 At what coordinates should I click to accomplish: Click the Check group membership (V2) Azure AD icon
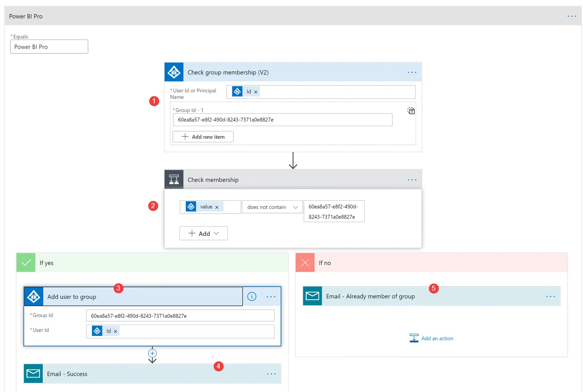pyautogui.click(x=174, y=72)
